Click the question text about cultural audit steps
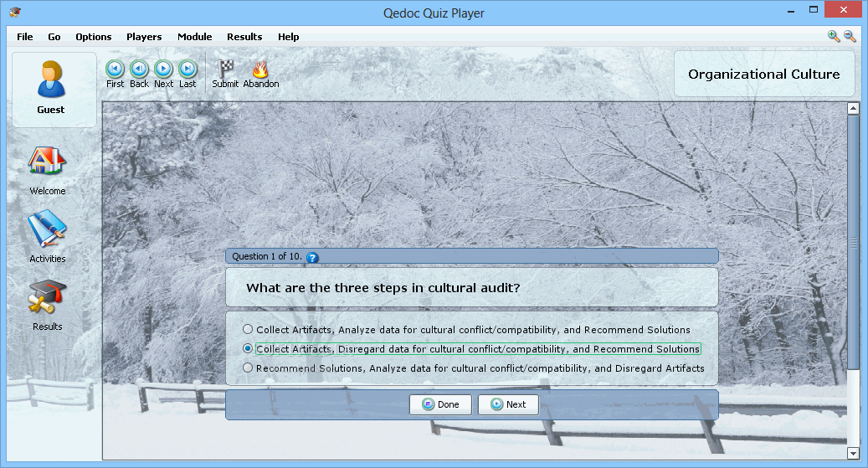Screen dimensions: 868x468 tap(383, 288)
